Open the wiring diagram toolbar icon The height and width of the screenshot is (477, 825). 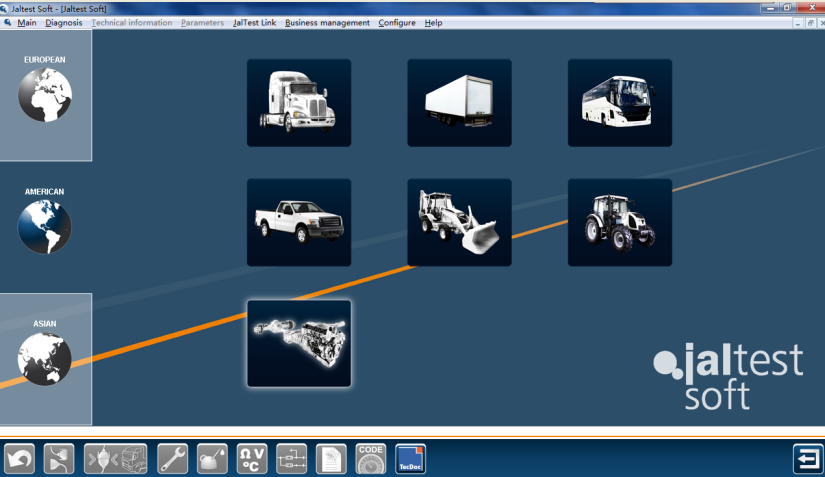click(x=291, y=459)
